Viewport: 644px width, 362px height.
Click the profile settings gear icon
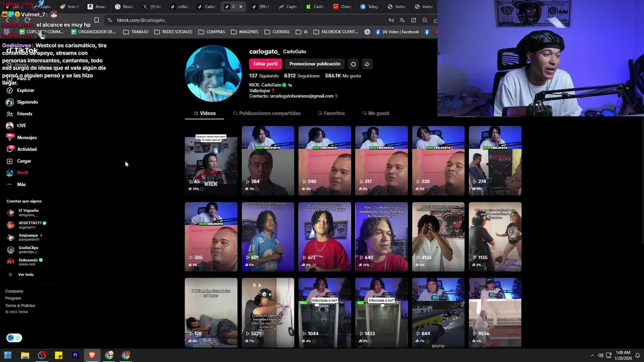pos(353,64)
